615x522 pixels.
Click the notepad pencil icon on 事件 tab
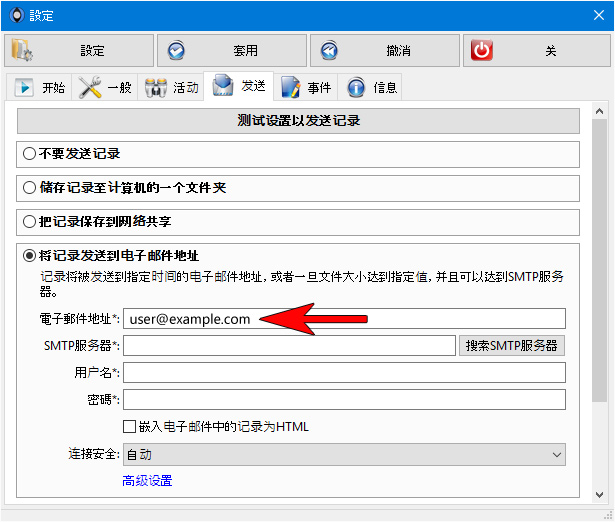click(x=291, y=87)
